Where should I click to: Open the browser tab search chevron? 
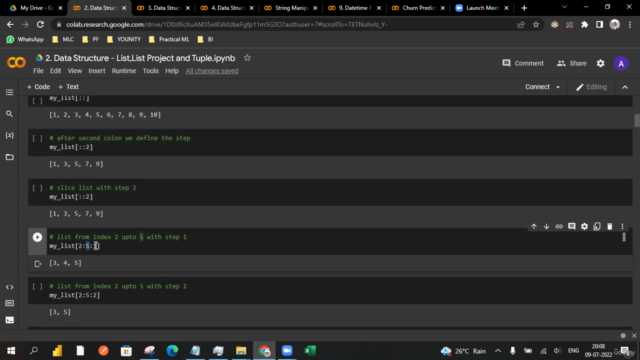pyautogui.click(x=564, y=7)
